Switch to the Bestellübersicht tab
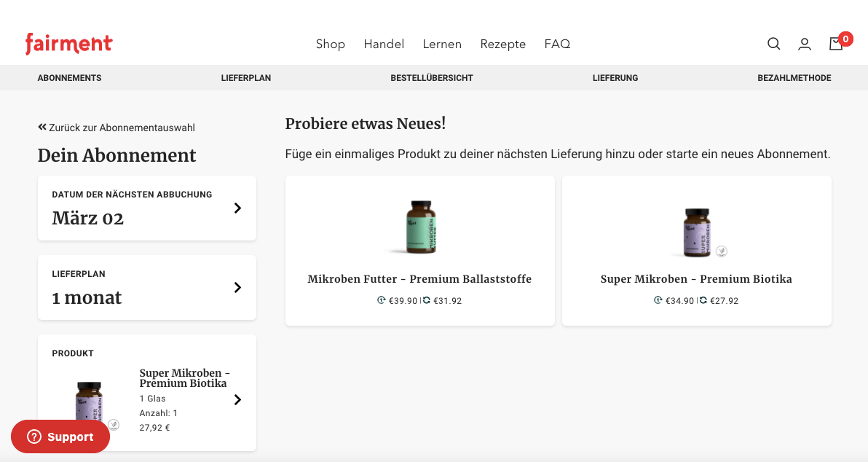Image resolution: width=868 pixels, height=462 pixels. (x=432, y=78)
